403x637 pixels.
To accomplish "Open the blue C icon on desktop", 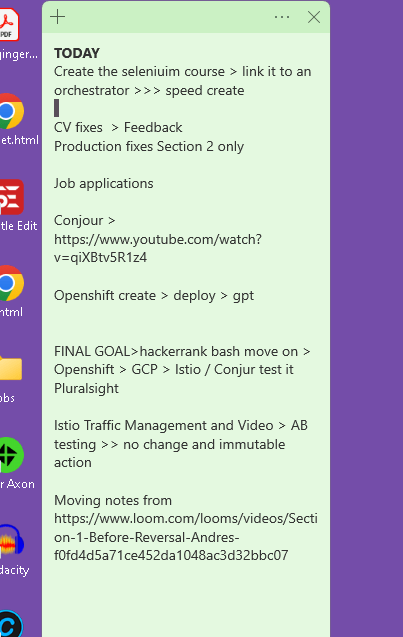I will pos(11,625).
